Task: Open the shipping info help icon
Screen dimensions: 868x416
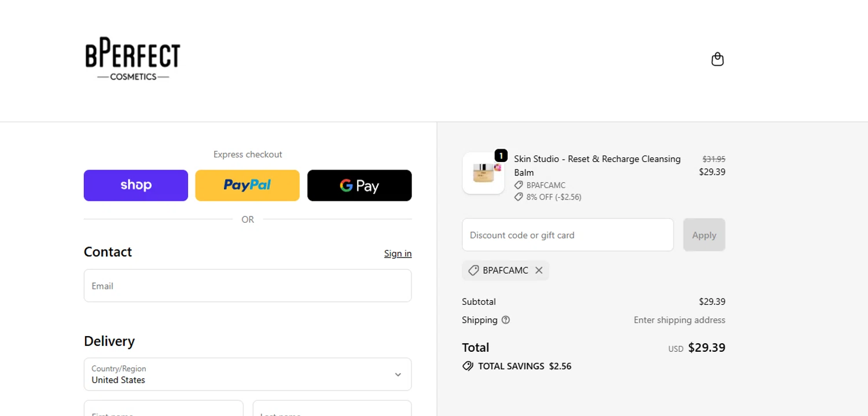Action: (506, 320)
